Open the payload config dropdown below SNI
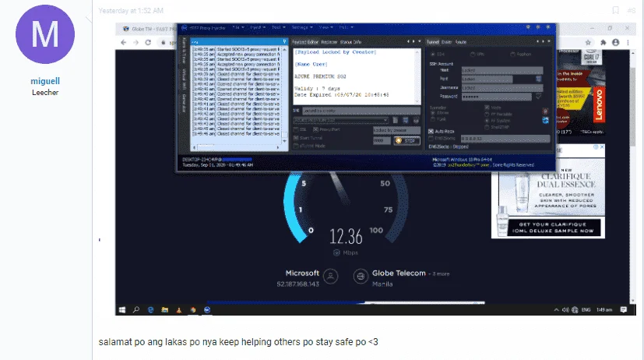The image size is (644, 360). (x=341, y=121)
